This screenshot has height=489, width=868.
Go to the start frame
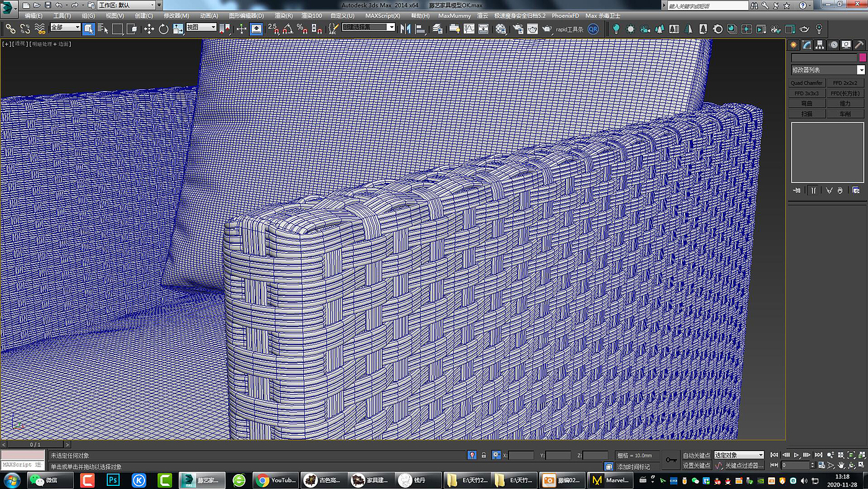tap(774, 455)
